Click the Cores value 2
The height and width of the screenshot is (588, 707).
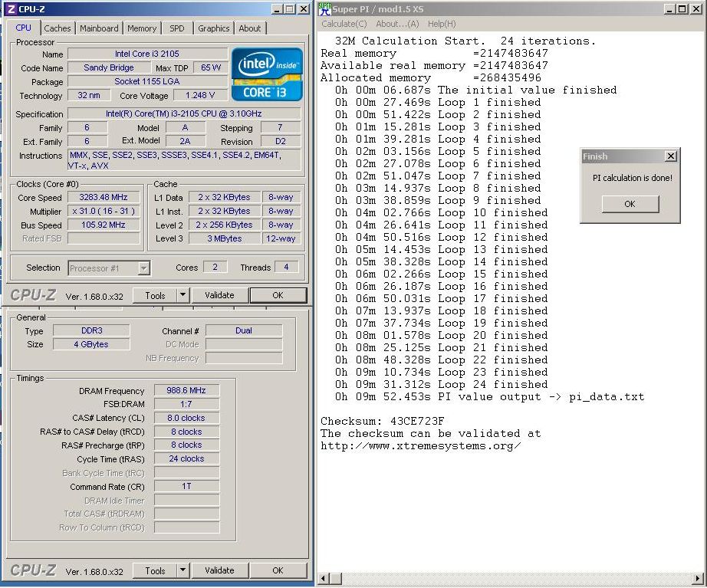click(215, 268)
